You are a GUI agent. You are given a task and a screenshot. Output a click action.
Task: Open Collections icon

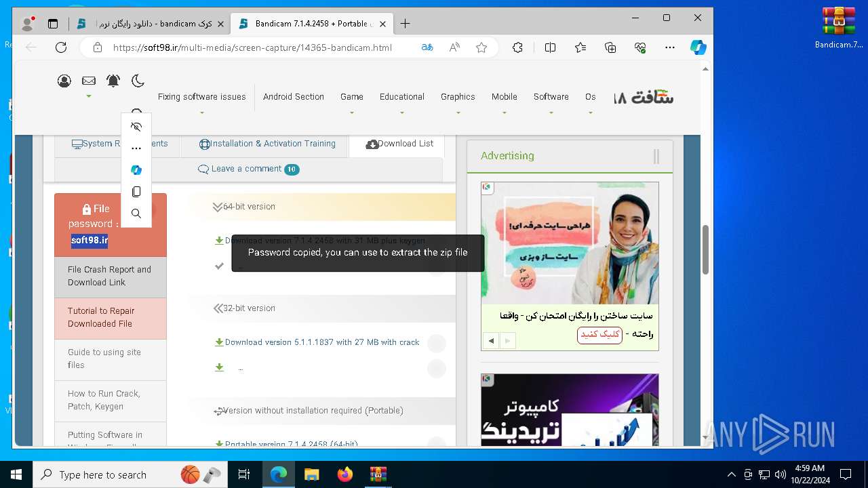610,47
